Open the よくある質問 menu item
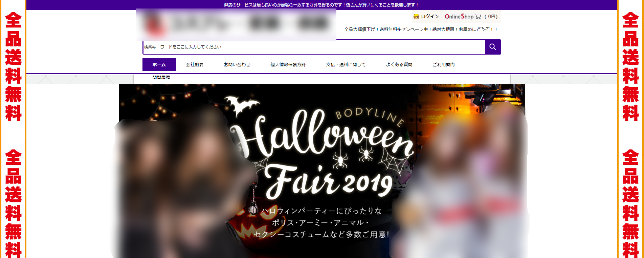The width and height of the screenshot is (644, 258). (399, 65)
